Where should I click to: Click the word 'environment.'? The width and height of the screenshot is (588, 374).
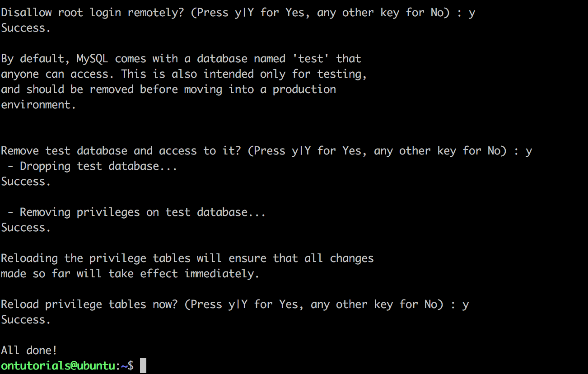(38, 105)
